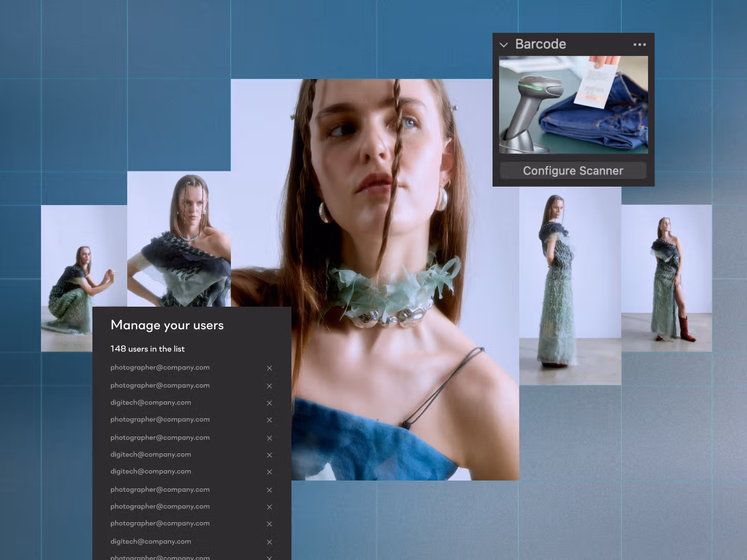Image resolution: width=747 pixels, height=560 pixels.
Task: Select the first digitech@company.com email text
Action: click(x=150, y=403)
